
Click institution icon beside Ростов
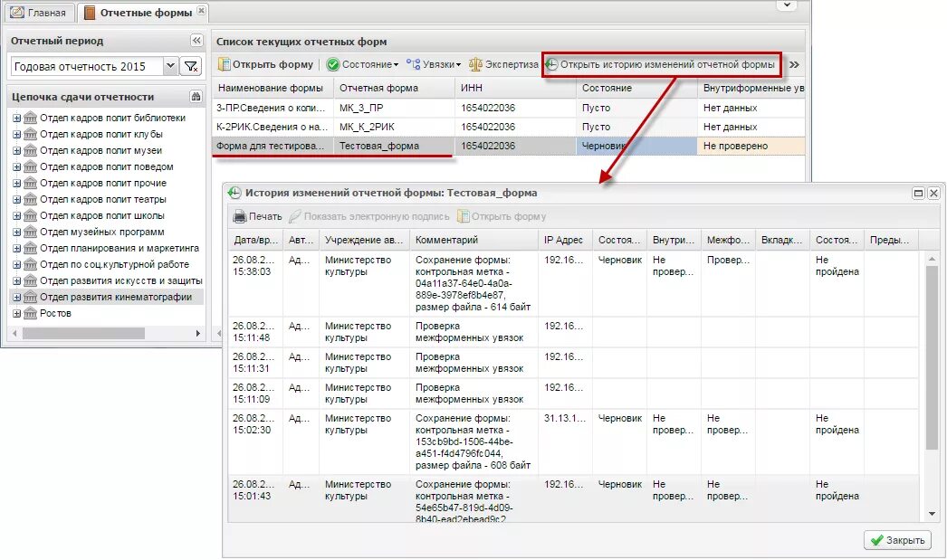point(30,313)
